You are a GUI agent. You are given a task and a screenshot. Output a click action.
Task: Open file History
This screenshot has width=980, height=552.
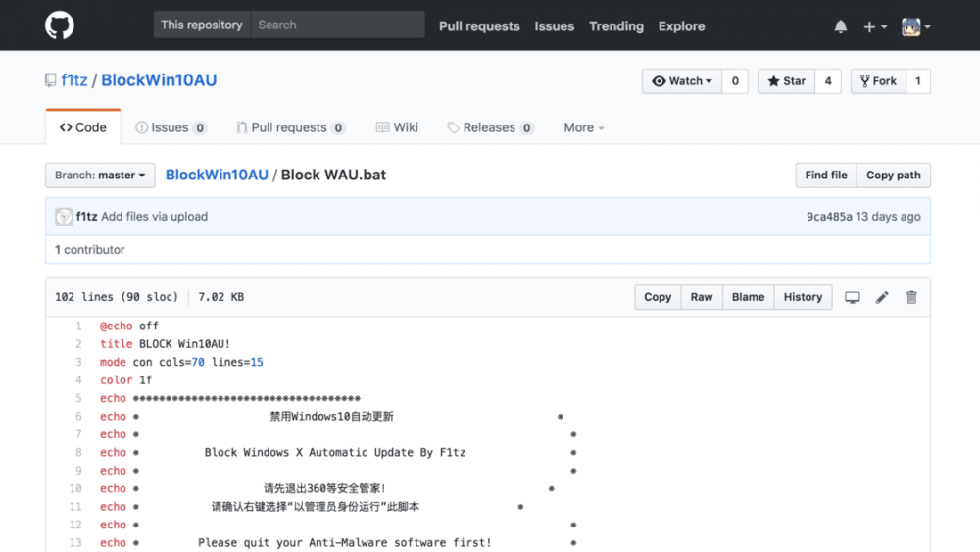click(803, 297)
